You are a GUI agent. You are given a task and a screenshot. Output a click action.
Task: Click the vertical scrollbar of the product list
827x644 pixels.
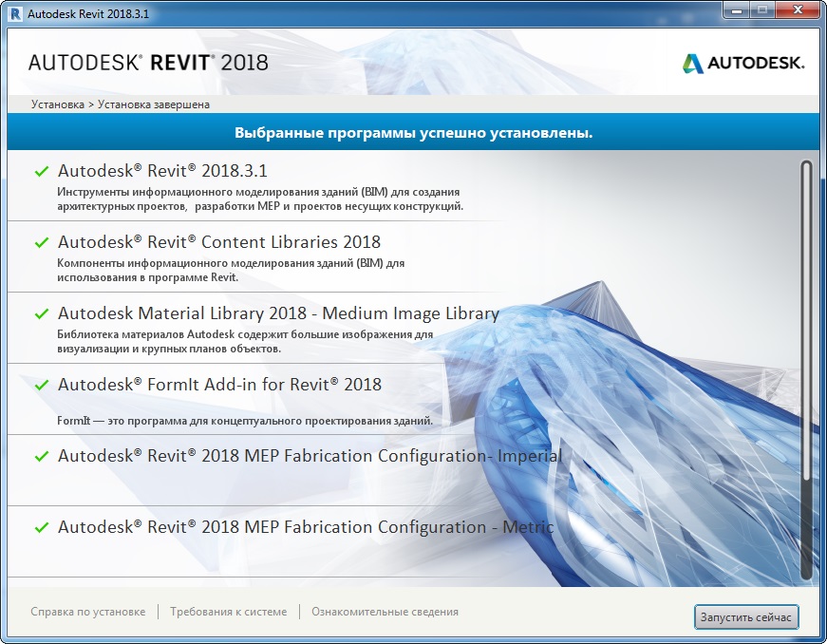coord(806,369)
